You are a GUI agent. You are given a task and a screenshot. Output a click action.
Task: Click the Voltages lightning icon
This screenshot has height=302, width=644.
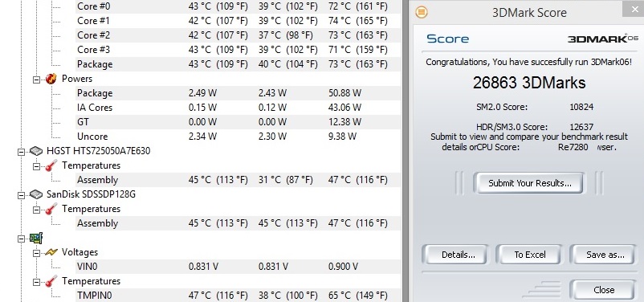[x=51, y=252]
